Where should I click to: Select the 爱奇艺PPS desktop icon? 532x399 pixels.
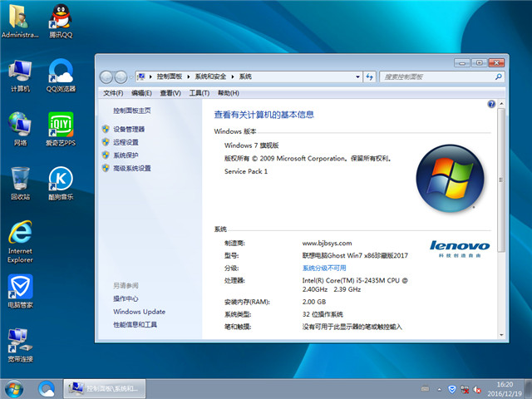tap(60, 127)
